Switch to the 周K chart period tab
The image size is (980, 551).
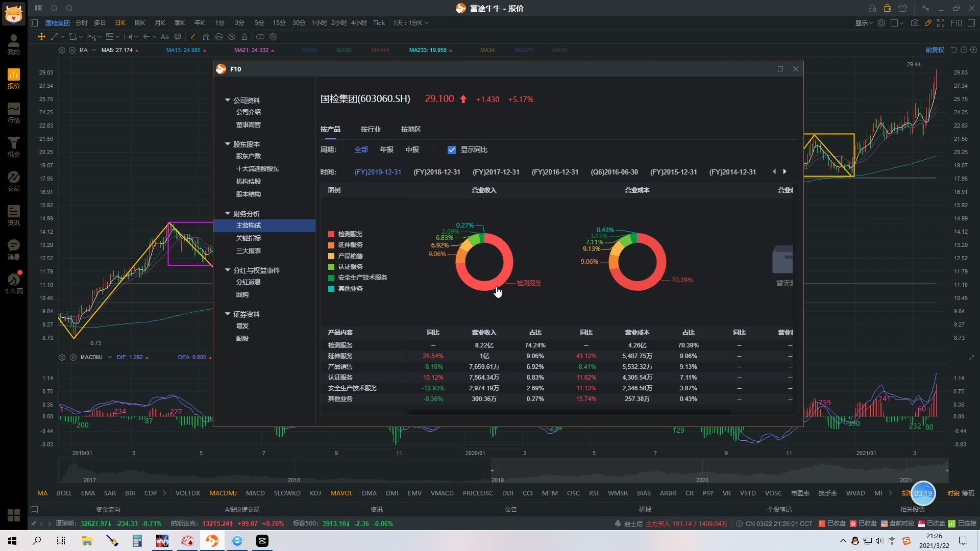click(140, 23)
